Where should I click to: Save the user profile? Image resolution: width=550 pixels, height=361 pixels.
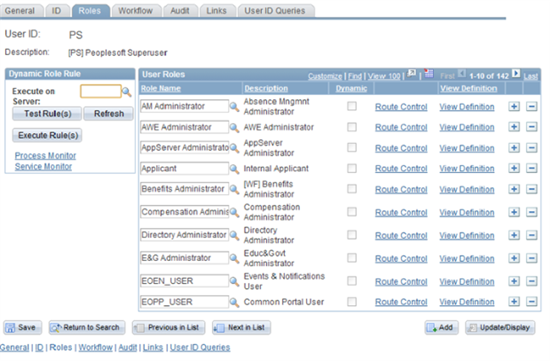(23, 328)
